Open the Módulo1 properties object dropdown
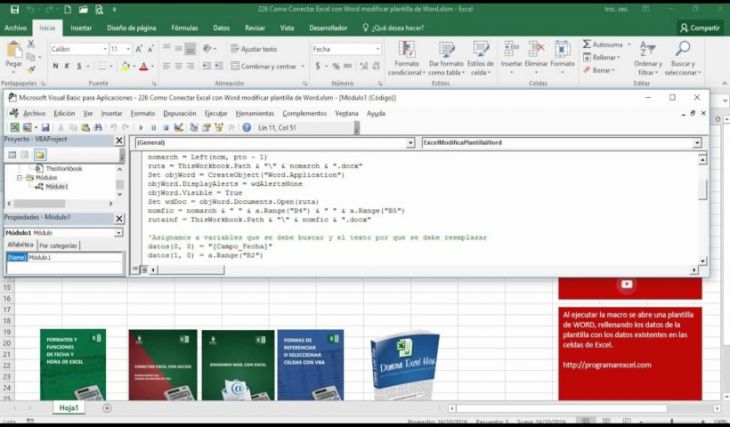Screen dimensions: 730x427 [119, 233]
